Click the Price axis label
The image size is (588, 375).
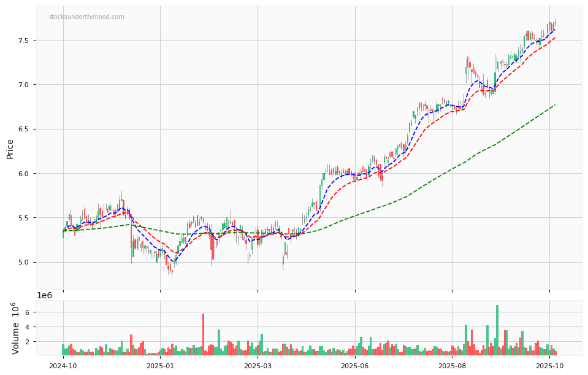10,149
